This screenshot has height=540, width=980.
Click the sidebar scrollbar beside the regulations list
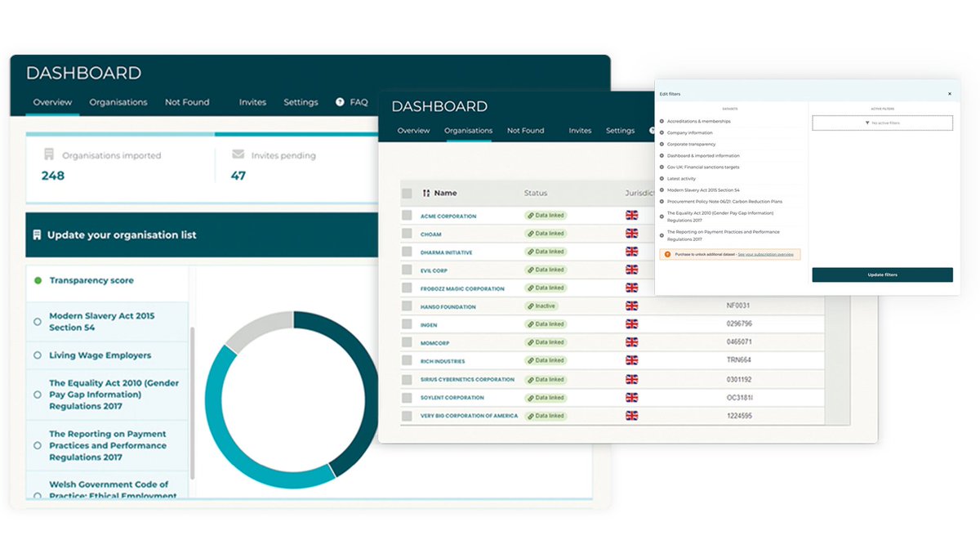click(x=193, y=404)
